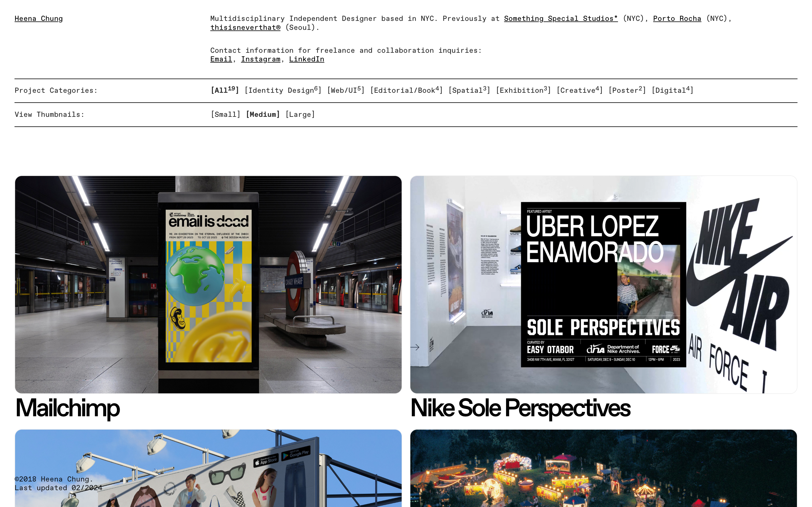Select the All project category filter
Image resolution: width=812 pixels, height=507 pixels.
click(225, 90)
